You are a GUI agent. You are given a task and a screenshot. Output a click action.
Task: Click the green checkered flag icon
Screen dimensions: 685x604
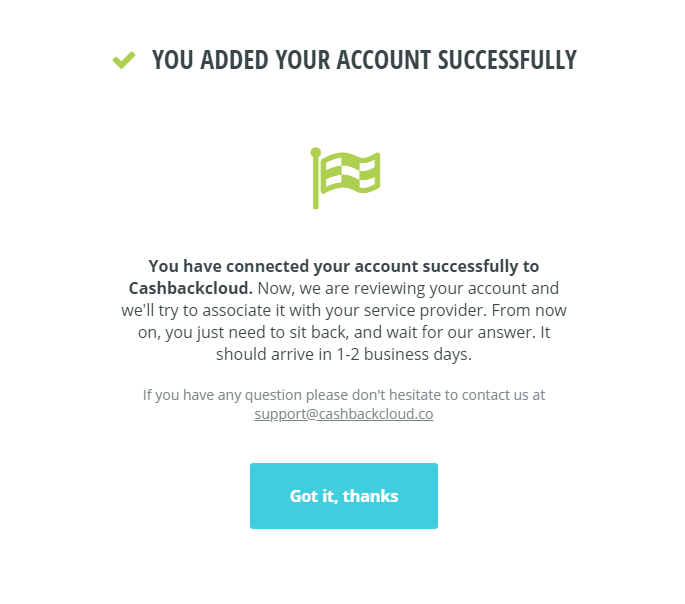(345, 178)
